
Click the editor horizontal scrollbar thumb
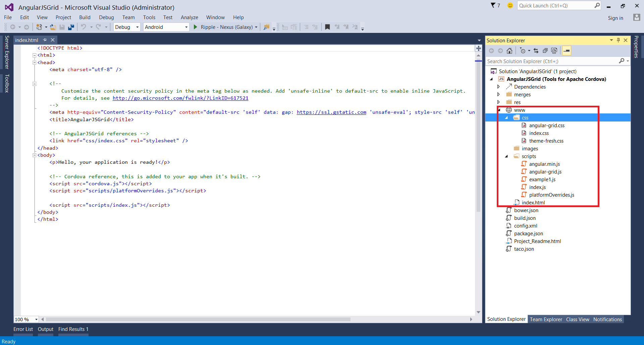[198, 319]
